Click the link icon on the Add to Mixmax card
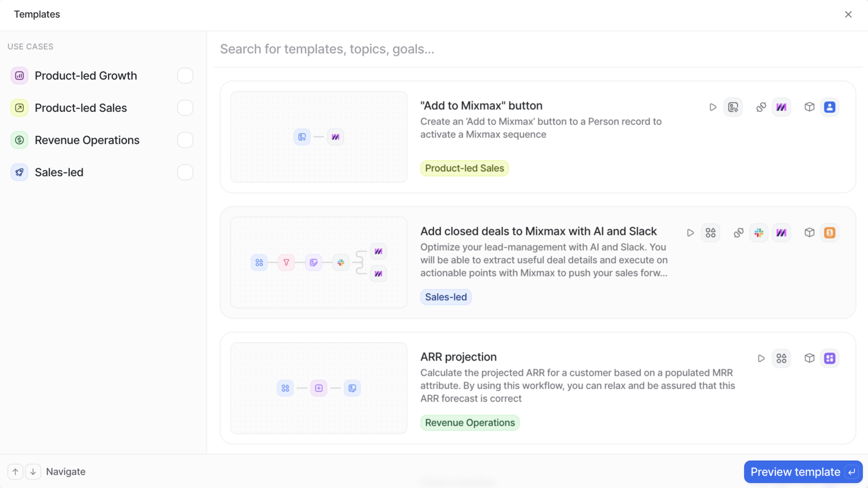Viewport: 868px width, 488px height. pos(761,107)
